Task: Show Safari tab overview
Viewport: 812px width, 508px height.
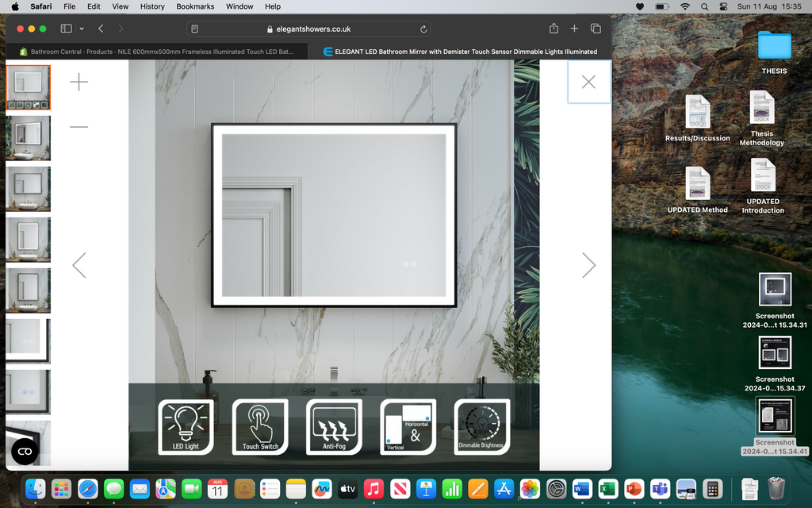Action: tap(596, 29)
